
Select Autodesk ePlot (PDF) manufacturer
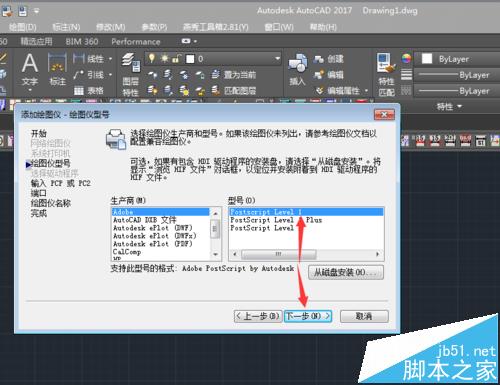[x=160, y=244]
